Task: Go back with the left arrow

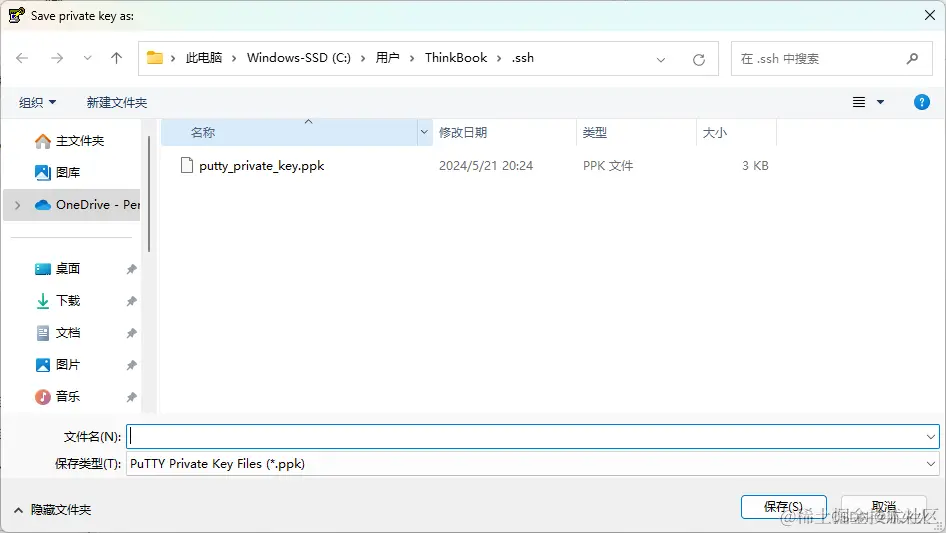Action: 22,58
